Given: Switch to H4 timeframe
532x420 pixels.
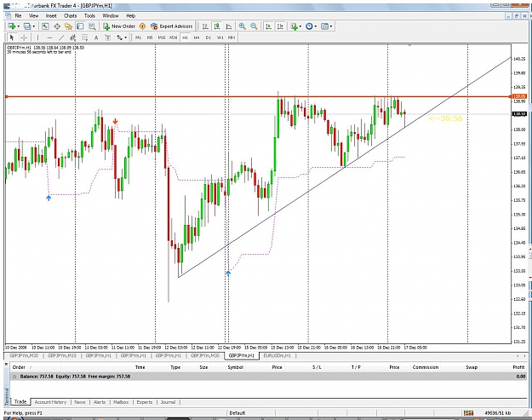Looking at the screenshot, I should (197, 37).
